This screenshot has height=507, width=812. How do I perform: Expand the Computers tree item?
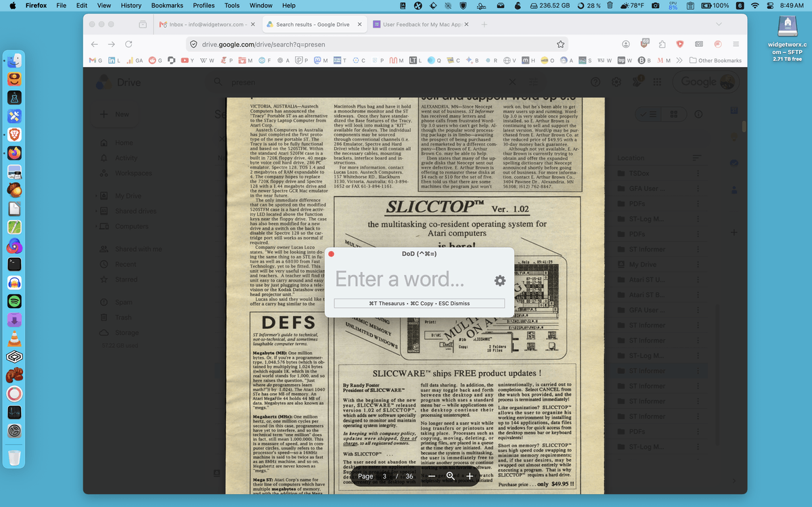pos(95,226)
